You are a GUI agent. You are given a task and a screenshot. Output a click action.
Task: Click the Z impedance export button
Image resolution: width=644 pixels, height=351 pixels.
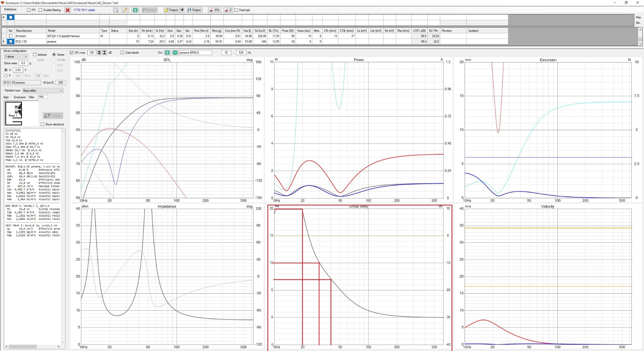228,10
